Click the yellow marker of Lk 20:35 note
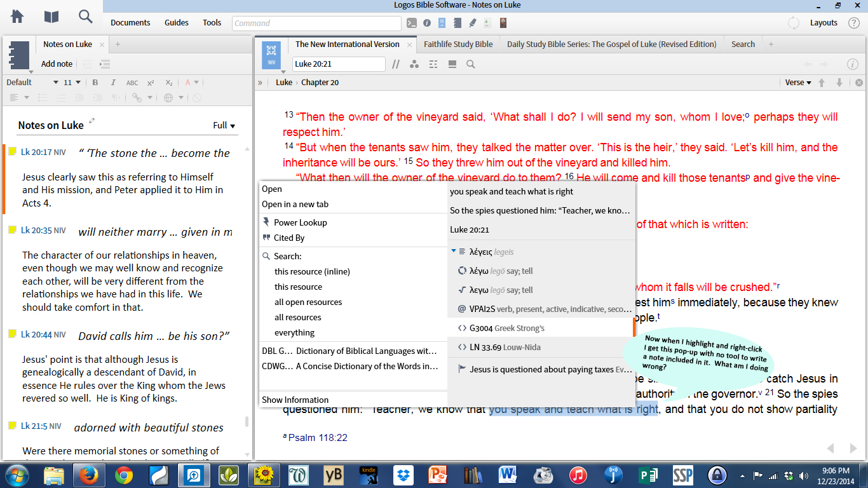Viewport: 868px width, 488px height. 12,230
